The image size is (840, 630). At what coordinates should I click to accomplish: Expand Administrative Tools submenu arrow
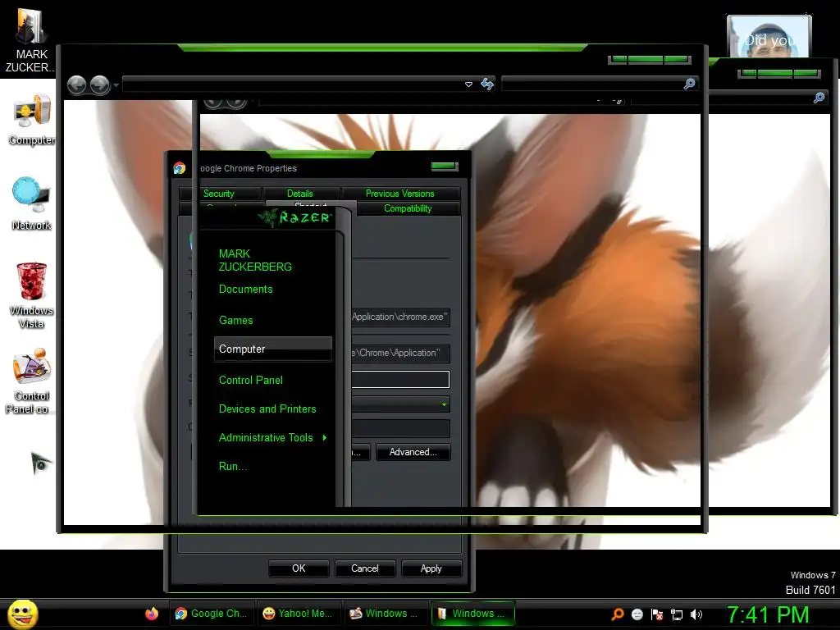(325, 438)
